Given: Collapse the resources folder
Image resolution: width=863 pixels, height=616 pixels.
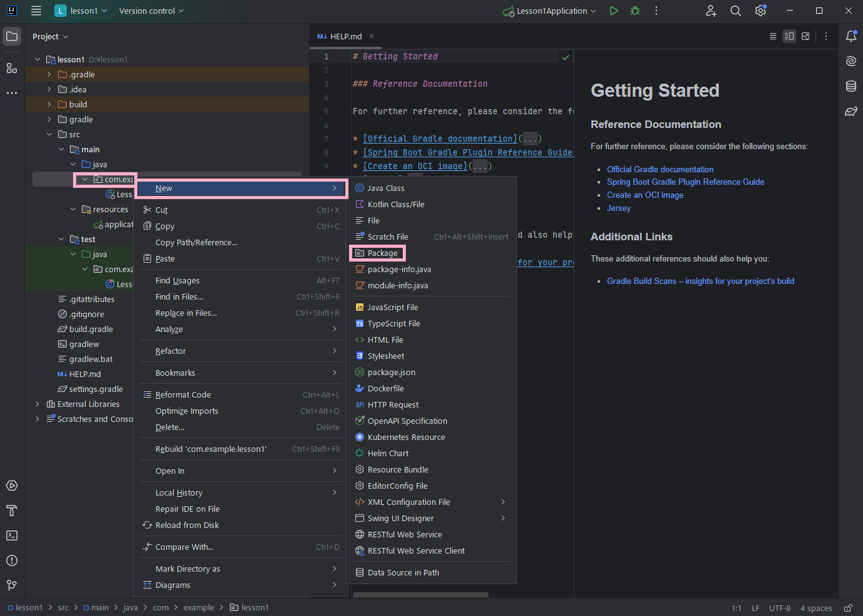Looking at the screenshot, I should coord(73,209).
